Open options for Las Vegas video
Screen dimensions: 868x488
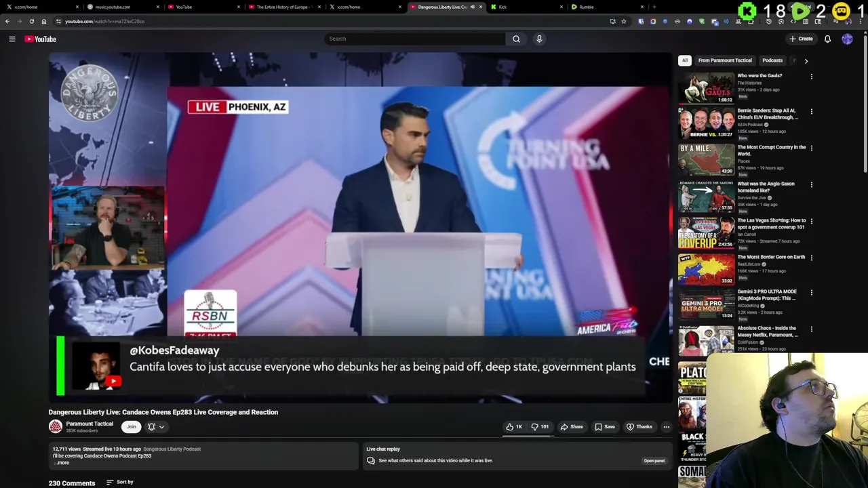[x=811, y=222]
